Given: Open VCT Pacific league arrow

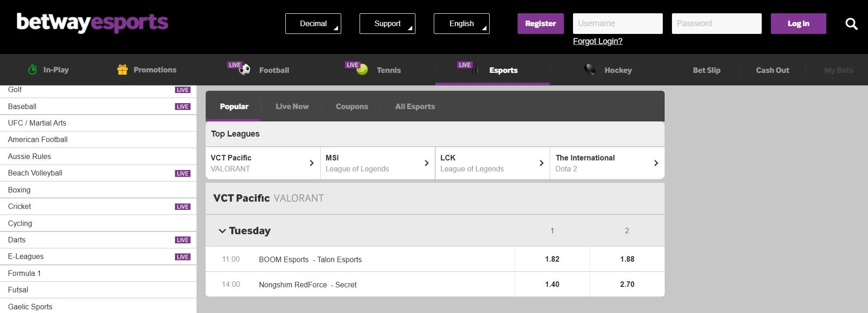Looking at the screenshot, I should (311, 163).
